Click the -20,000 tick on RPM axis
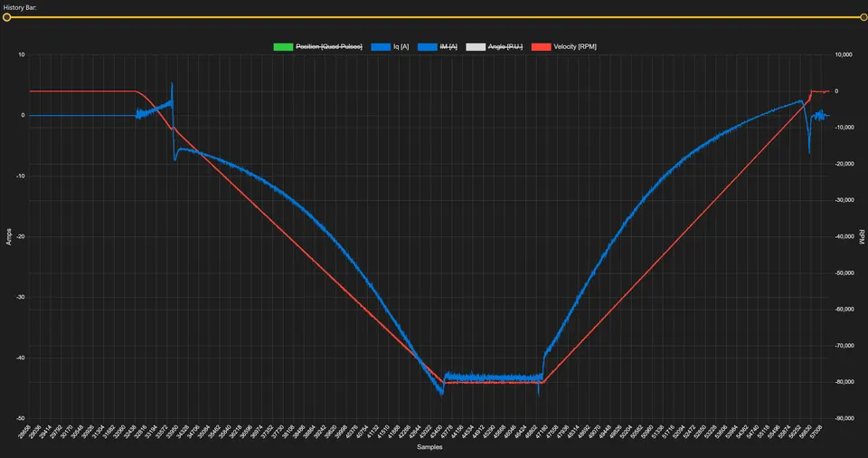Screen dimensions: 868x458 844,164
